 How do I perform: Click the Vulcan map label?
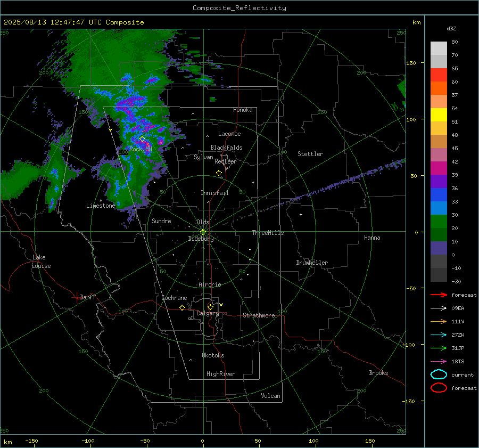(x=270, y=396)
